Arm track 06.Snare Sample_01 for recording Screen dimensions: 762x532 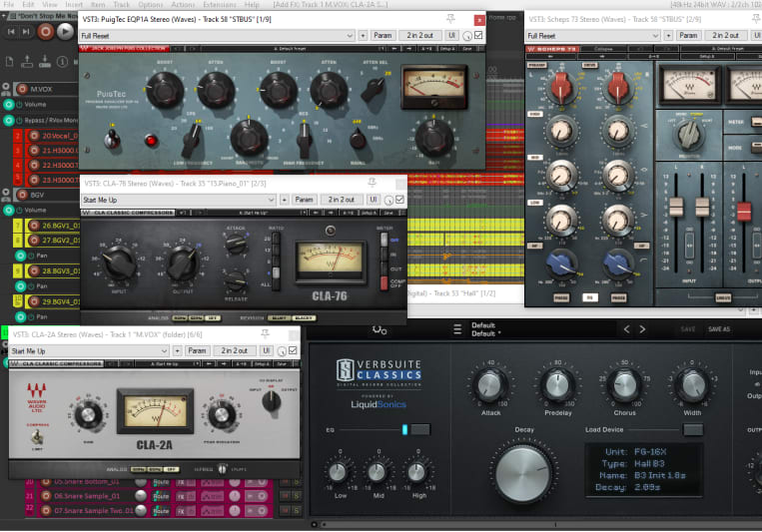pyautogui.click(x=46, y=496)
